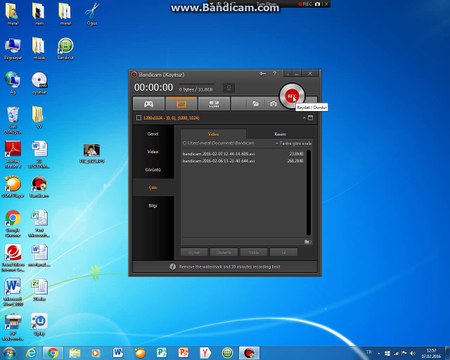Click the Oynat button below file list
This screenshot has width=450, height=360.
pos(194,252)
